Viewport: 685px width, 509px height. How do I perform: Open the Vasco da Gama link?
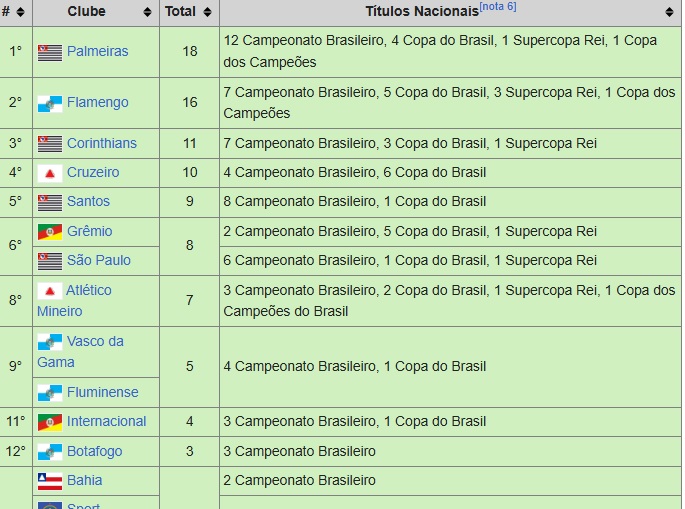coord(80,352)
